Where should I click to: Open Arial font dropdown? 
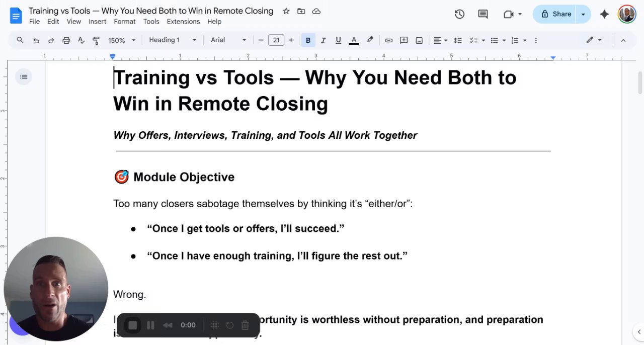[228, 40]
